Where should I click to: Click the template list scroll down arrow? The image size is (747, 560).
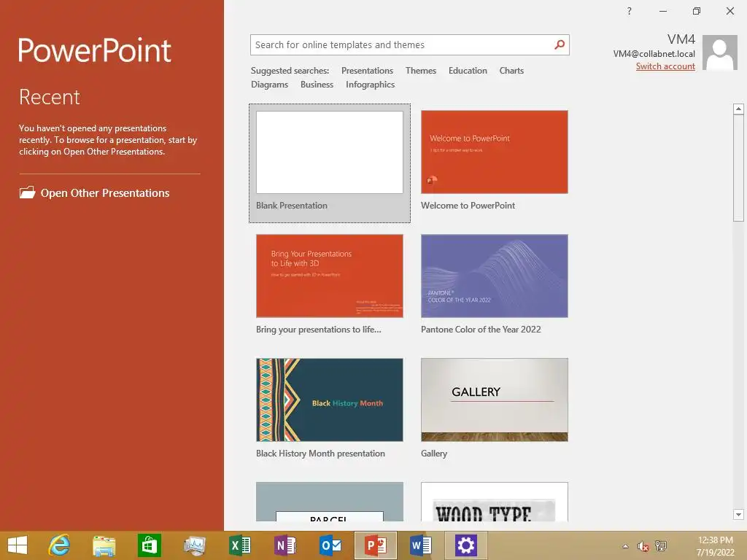(738, 514)
